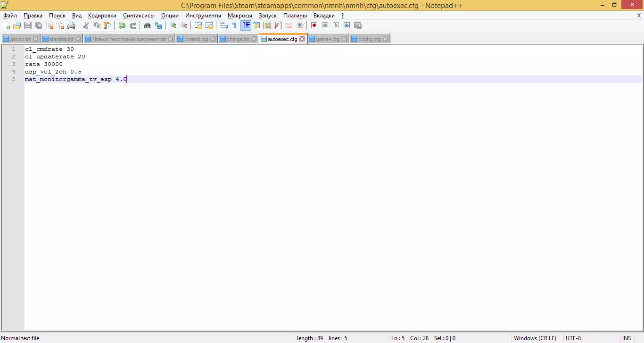Image resolution: width=644 pixels, height=343 pixels.
Task: Open Folder as Workspace icon
Action: [289, 25]
